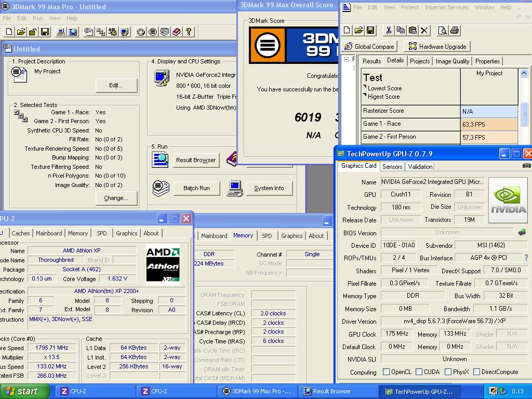
Task: Open Image Quality tab in Result Browser
Action: coord(453,61)
